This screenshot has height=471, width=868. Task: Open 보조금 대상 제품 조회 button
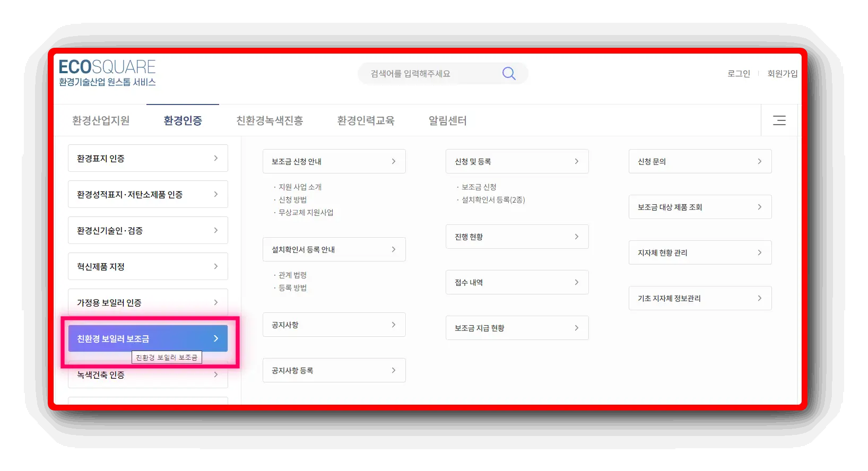coord(700,207)
